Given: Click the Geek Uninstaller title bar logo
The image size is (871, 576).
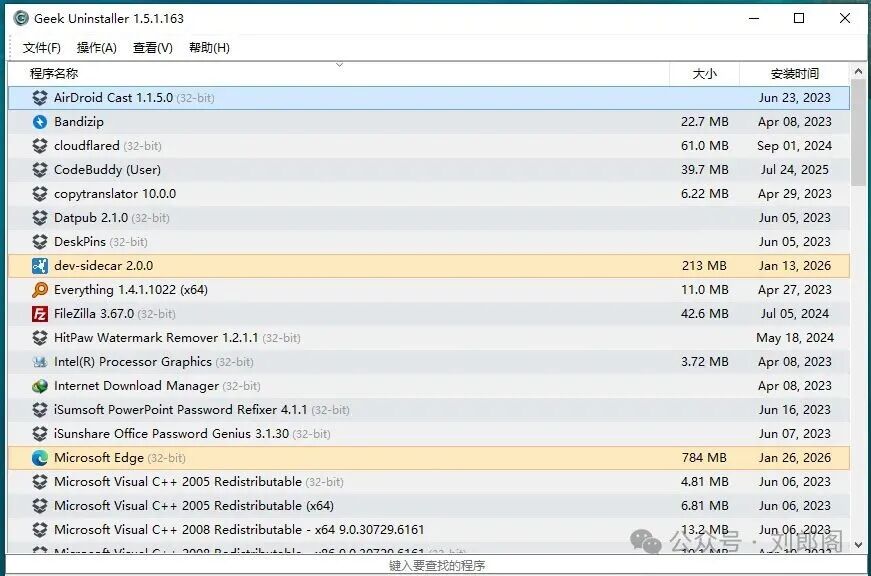Looking at the screenshot, I should (x=21, y=18).
